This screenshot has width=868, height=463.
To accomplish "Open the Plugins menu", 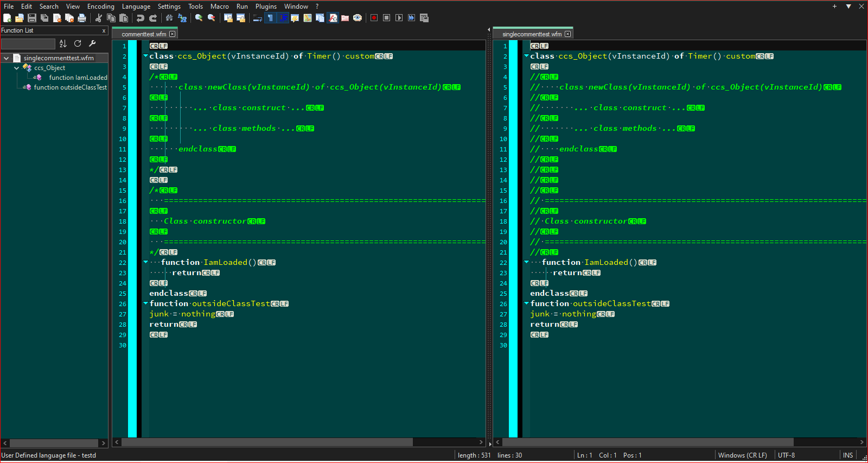I will click(266, 7).
